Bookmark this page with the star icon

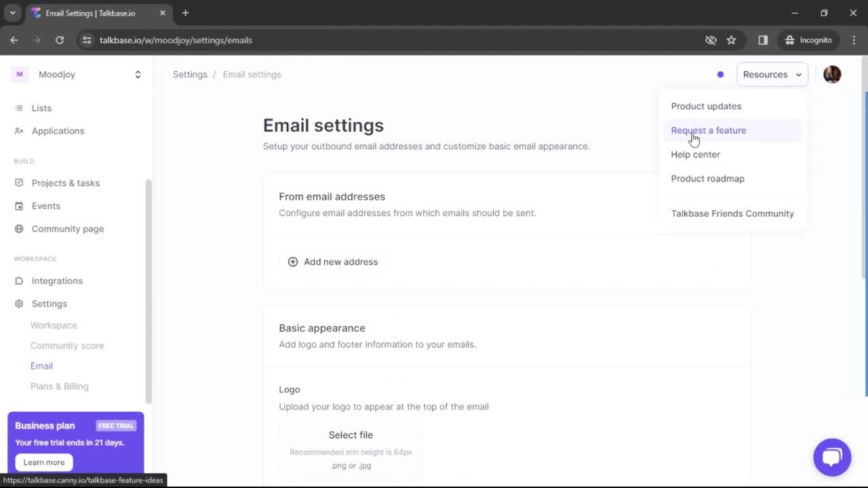[731, 40]
